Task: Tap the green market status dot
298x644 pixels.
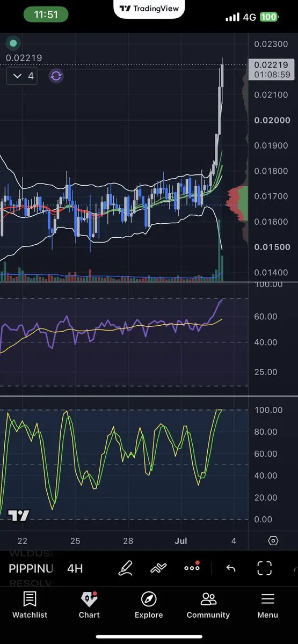Action: pyautogui.click(x=13, y=43)
